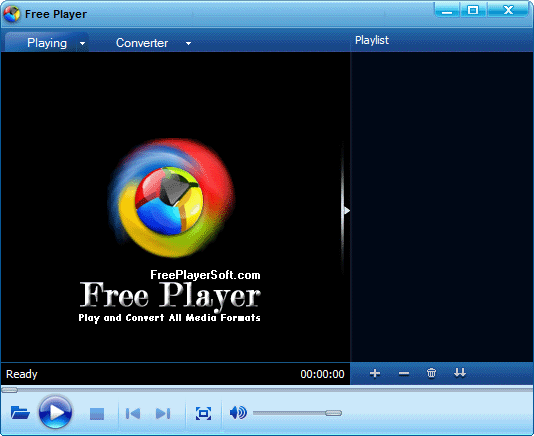Add item to playlist with plus icon
534x436 pixels.
click(375, 373)
